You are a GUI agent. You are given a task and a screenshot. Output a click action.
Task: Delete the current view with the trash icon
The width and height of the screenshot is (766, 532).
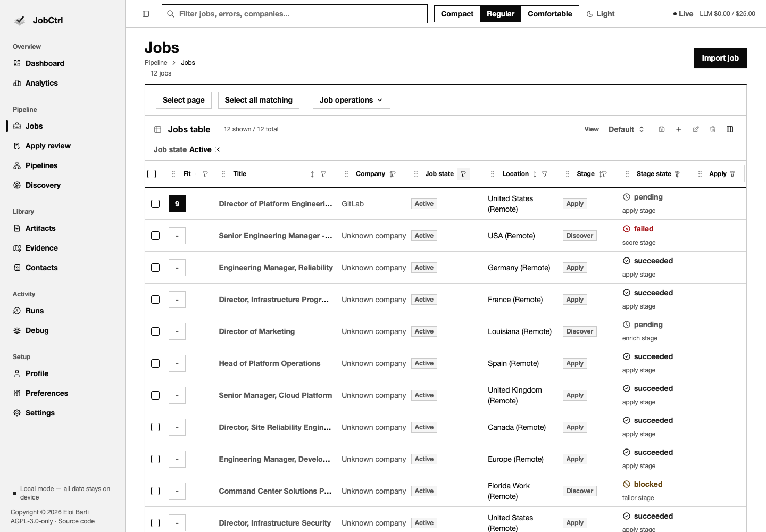713,129
